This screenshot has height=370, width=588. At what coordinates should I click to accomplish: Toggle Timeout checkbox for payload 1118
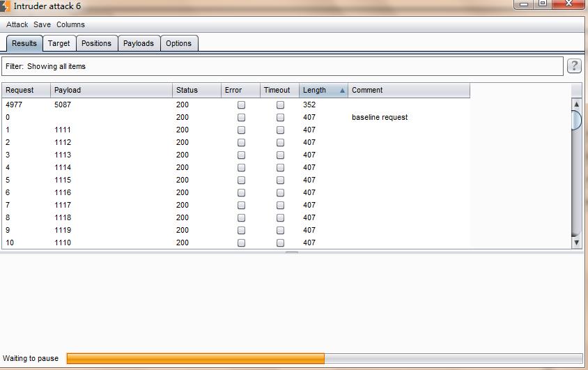tap(281, 218)
